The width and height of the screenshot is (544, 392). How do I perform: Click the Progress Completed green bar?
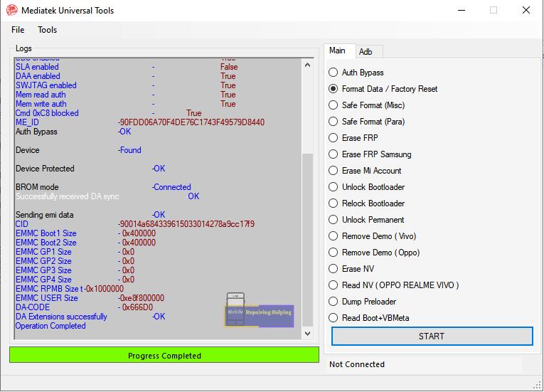point(164,355)
